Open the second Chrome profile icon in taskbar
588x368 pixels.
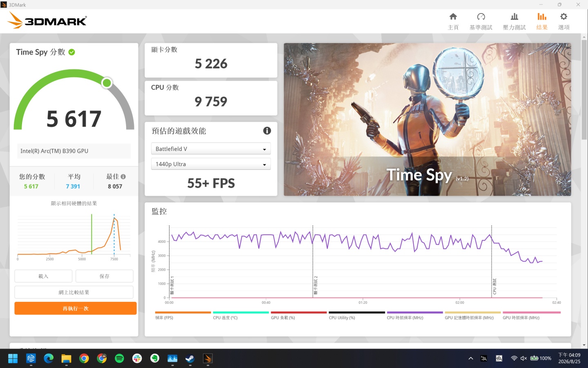(102, 359)
